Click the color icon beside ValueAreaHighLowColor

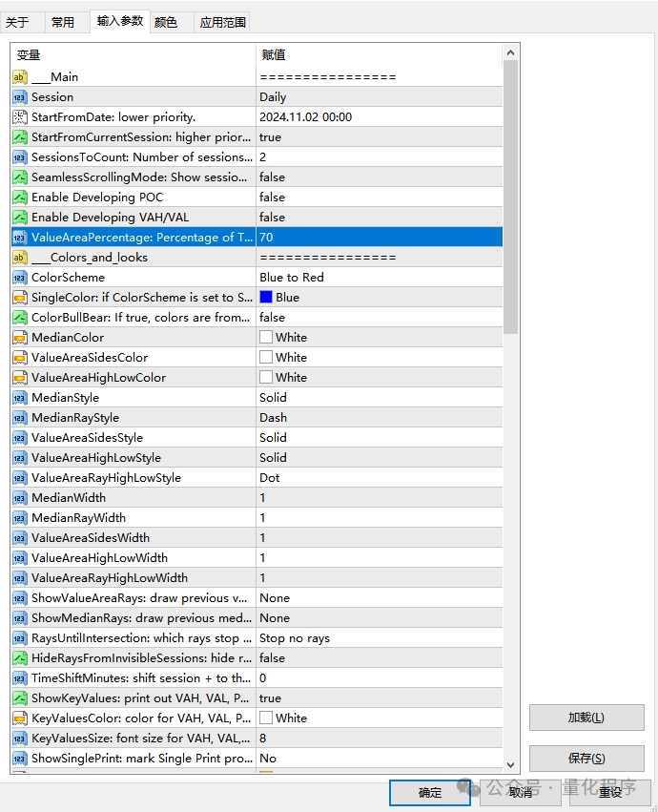coord(20,378)
